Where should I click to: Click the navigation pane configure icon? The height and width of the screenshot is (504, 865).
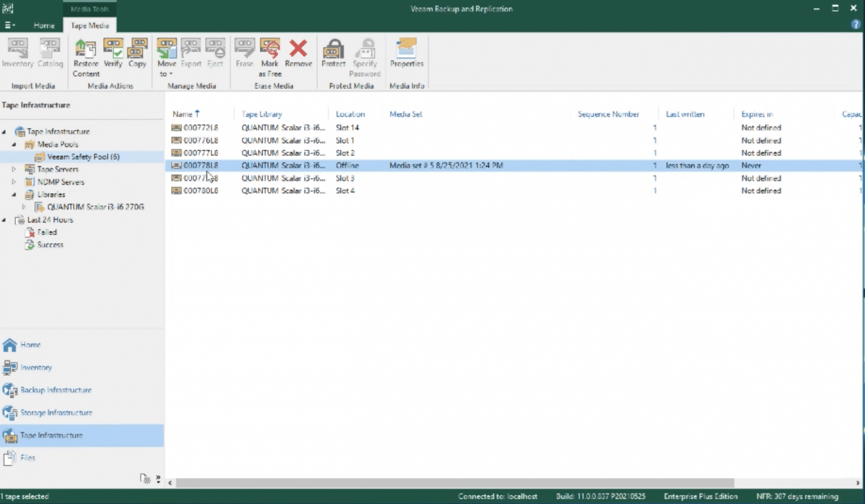coord(145,479)
